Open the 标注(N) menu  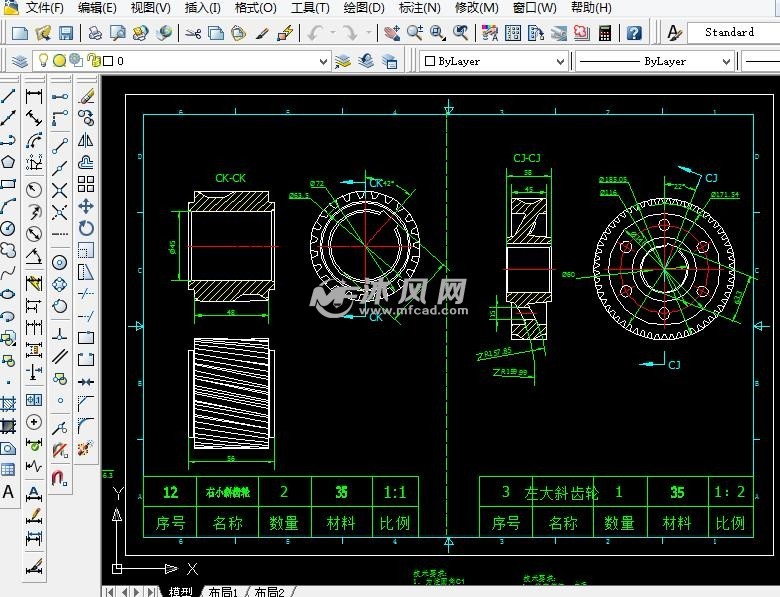[420, 7]
